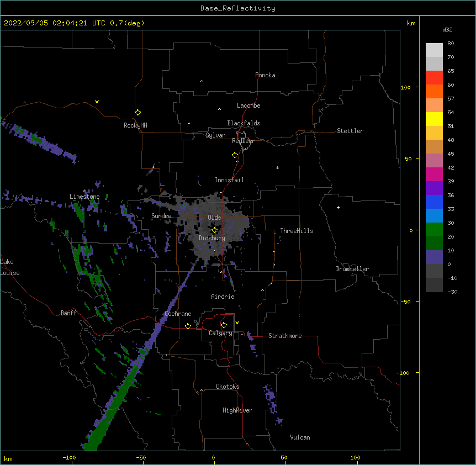Click the Innisfail town label

click(x=229, y=180)
